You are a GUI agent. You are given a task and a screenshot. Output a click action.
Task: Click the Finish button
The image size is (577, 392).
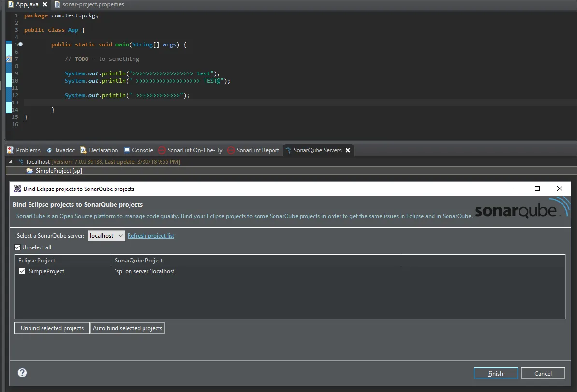tap(495, 373)
